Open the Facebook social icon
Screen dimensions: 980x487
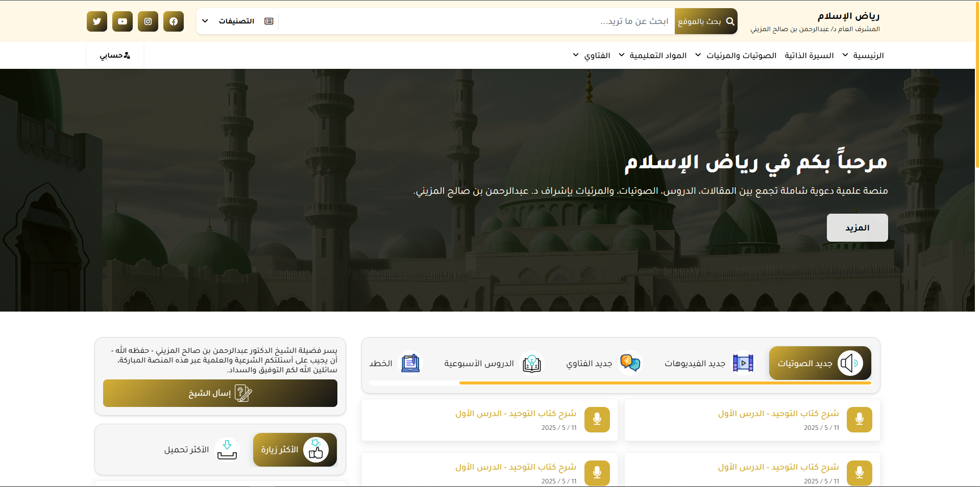click(174, 21)
